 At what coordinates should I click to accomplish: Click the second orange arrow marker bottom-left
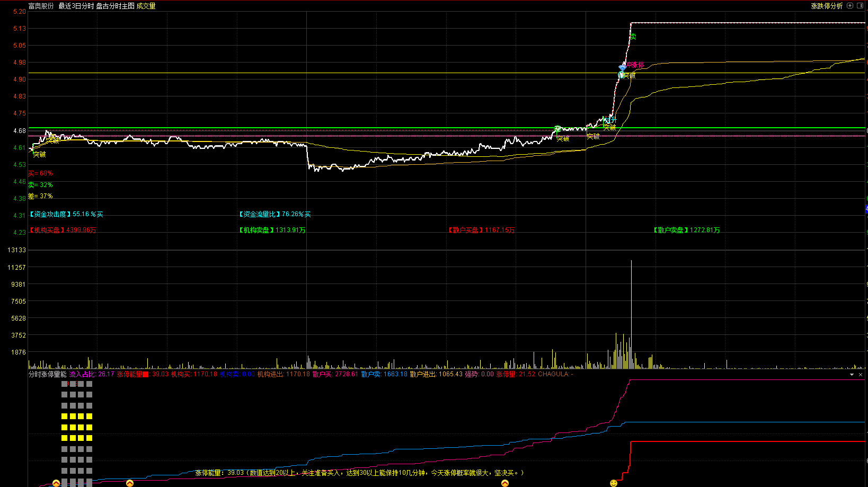point(130,483)
